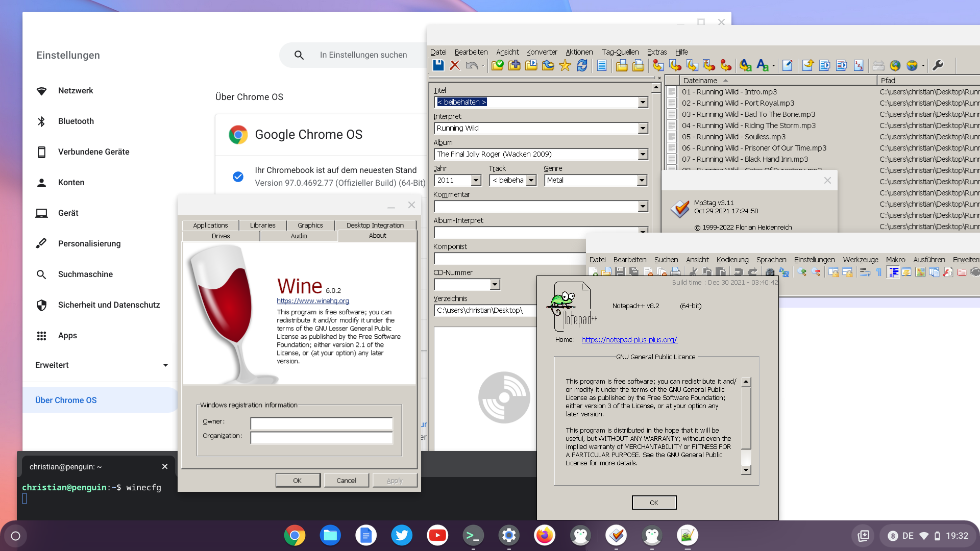Click the Owner registration input field
The height and width of the screenshot is (551, 980).
pos(321,423)
